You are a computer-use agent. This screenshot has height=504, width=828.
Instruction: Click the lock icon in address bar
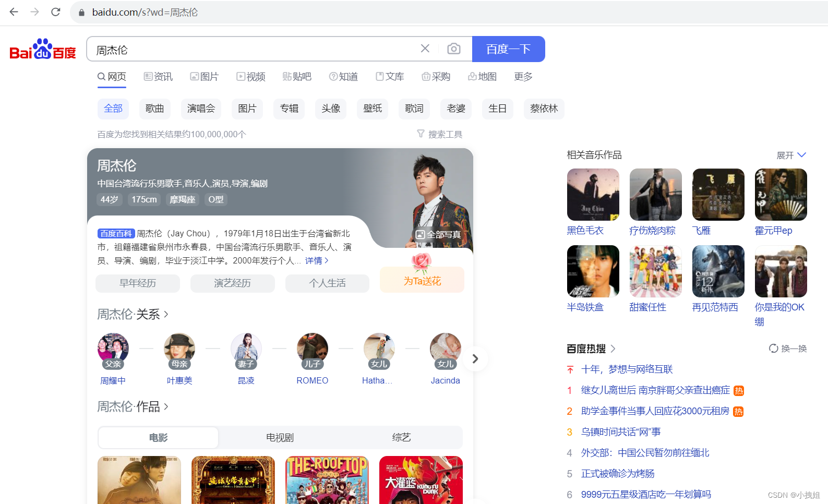click(x=81, y=12)
